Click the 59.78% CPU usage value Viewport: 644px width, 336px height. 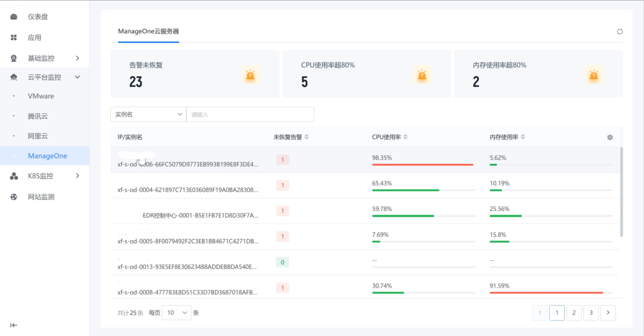coord(382,209)
